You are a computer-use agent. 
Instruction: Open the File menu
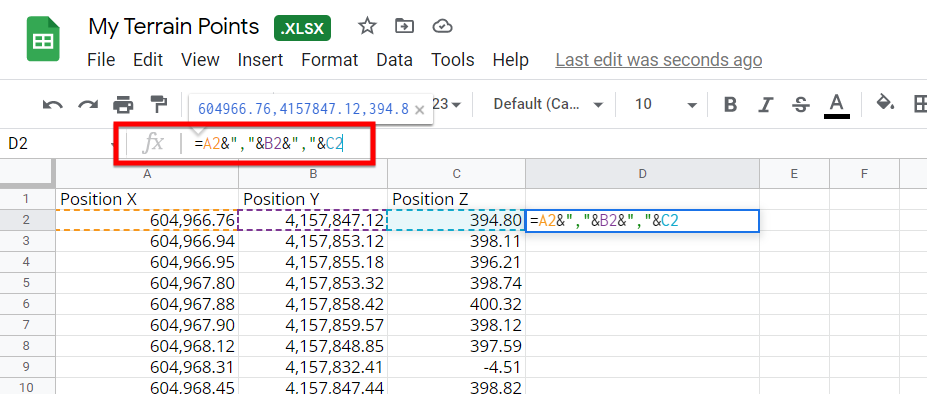point(101,60)
